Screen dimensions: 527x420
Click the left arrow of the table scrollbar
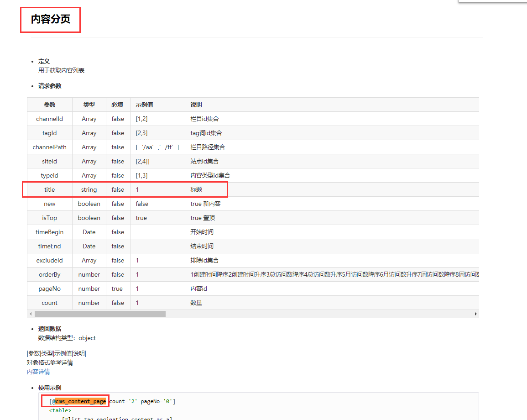(31, 314)
